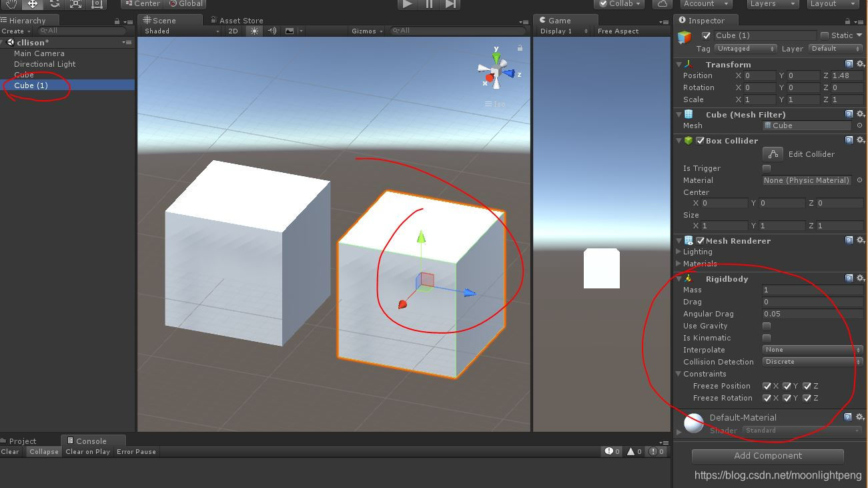Uncheck Freeze Rotation Z

[x=807, y=398]
